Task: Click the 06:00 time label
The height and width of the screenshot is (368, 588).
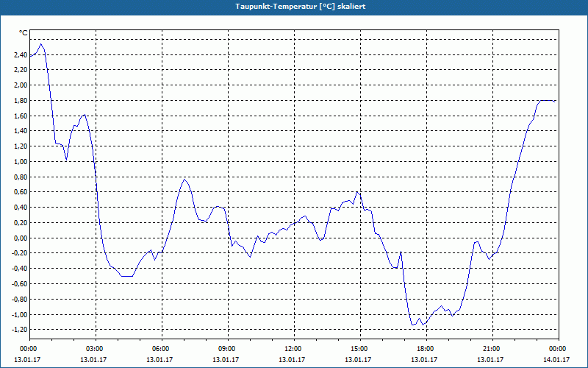Action: 162,349
